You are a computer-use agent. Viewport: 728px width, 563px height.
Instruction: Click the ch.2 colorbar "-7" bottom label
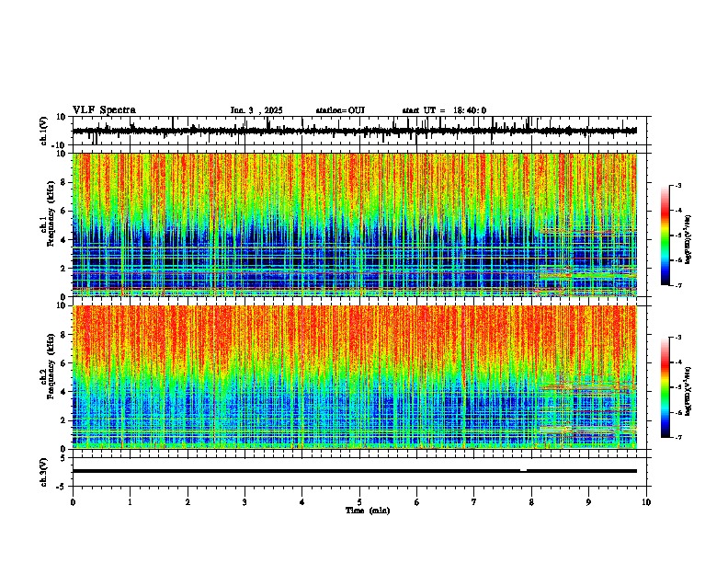678,437
